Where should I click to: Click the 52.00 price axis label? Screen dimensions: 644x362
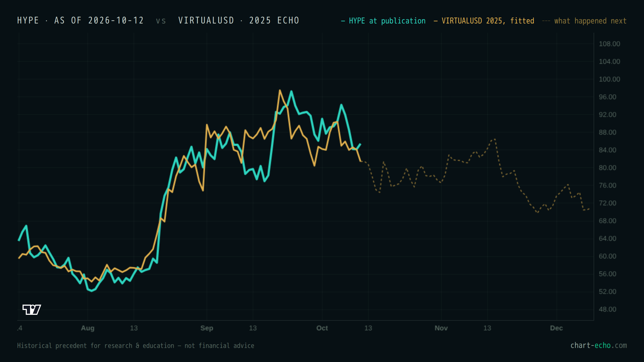(608, 291)
